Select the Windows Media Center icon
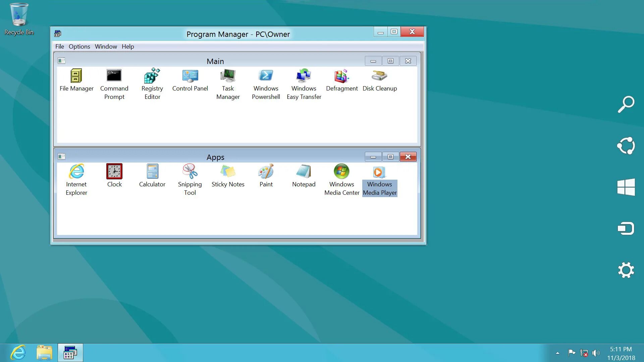644x362 pixels. point(341,172)
